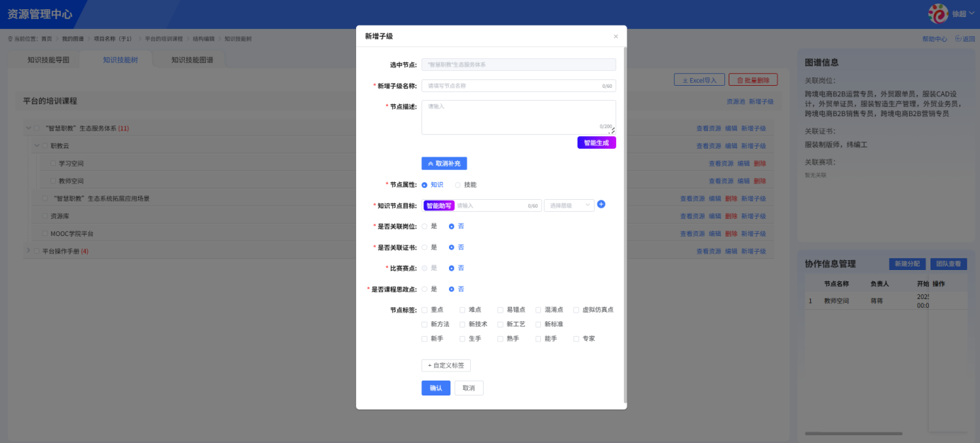
Task: Click the Excel import icon on 上Excel导入
Action: [685, 79]
